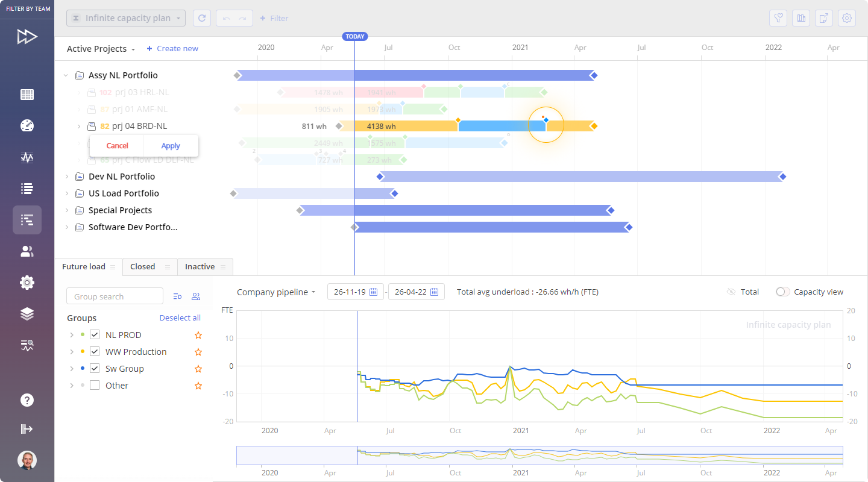This screenshot has height=482, width=868.
Task: Check the Other group checkbox
Action: point(95,386)
